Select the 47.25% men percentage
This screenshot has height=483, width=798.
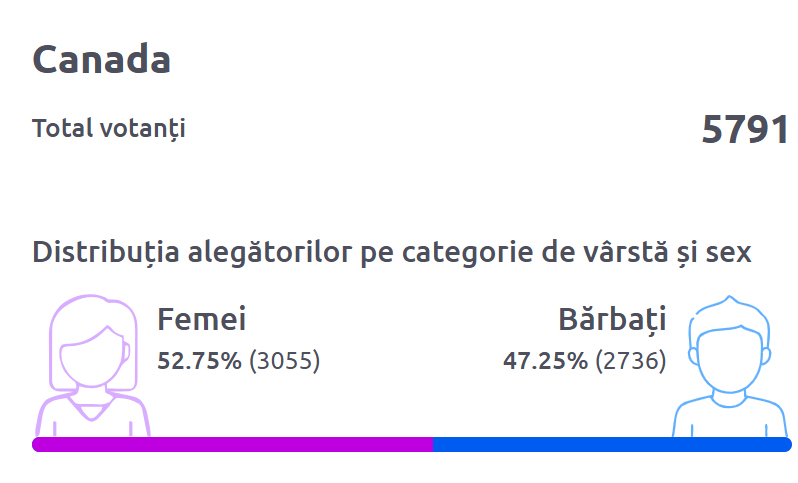click(545, 361)
